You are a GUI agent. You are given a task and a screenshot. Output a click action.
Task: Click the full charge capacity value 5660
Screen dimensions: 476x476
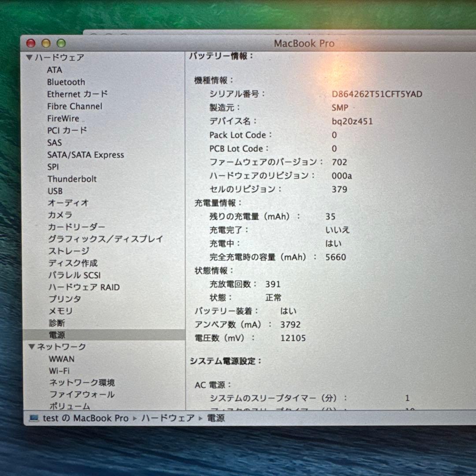tap(336, 257)
